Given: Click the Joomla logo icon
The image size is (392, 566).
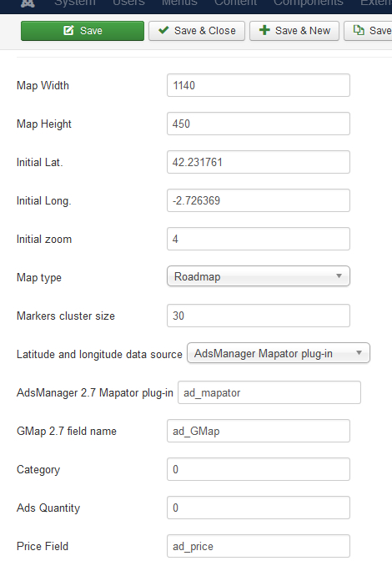Looking at the screenshot, I should click(x=28, y=3).
